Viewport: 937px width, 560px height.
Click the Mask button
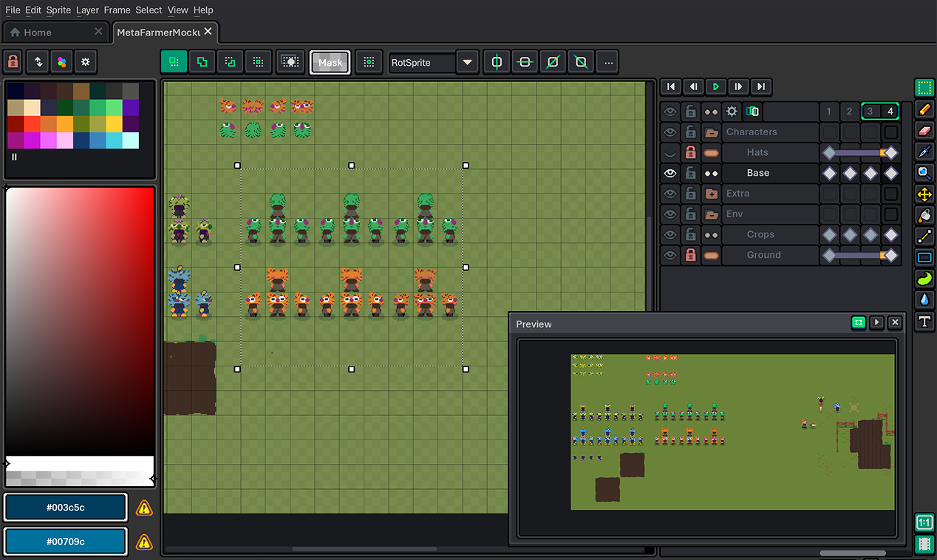[330, 63]
